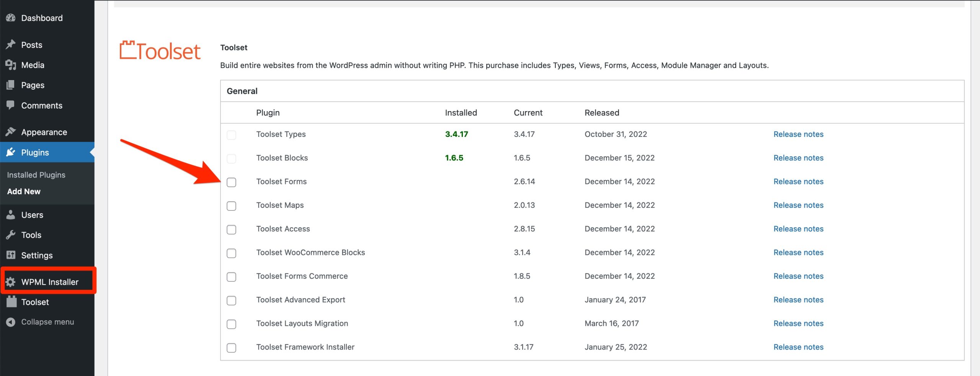Click the Plugins plug icon

(11, 152)
